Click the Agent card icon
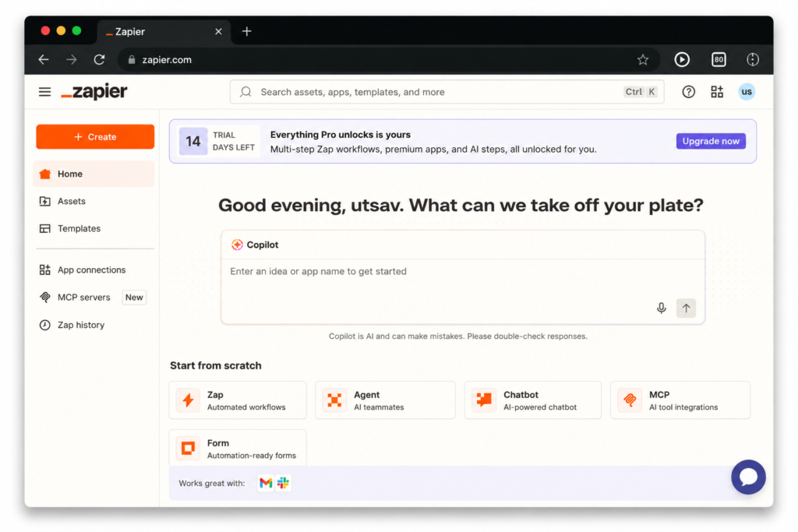This screenshot has width=798, height=532. click(334, 400)
